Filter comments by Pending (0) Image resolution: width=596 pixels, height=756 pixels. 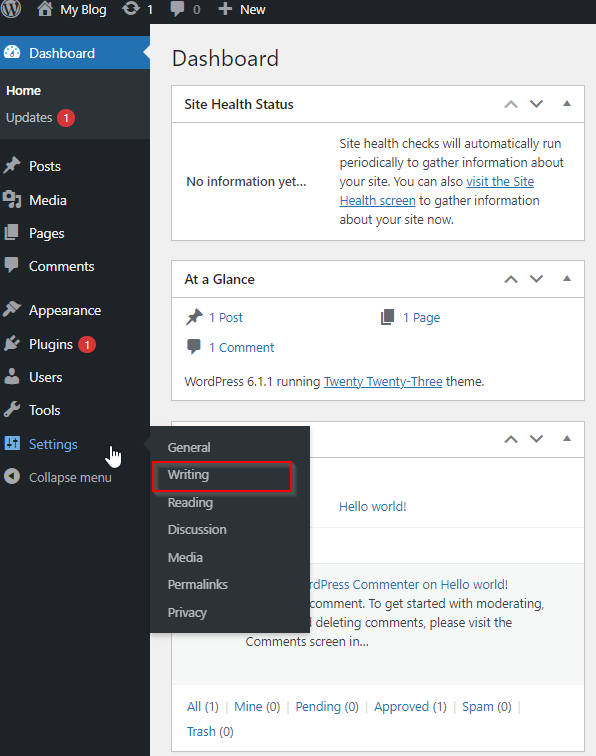point(327,707)
